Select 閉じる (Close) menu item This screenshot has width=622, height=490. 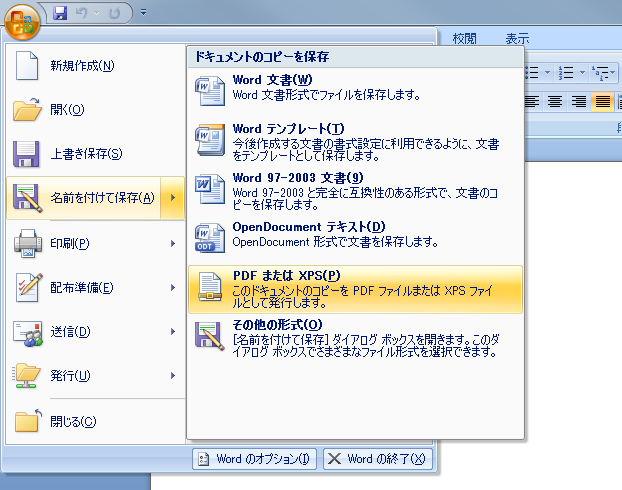click(x=73, y=420)
